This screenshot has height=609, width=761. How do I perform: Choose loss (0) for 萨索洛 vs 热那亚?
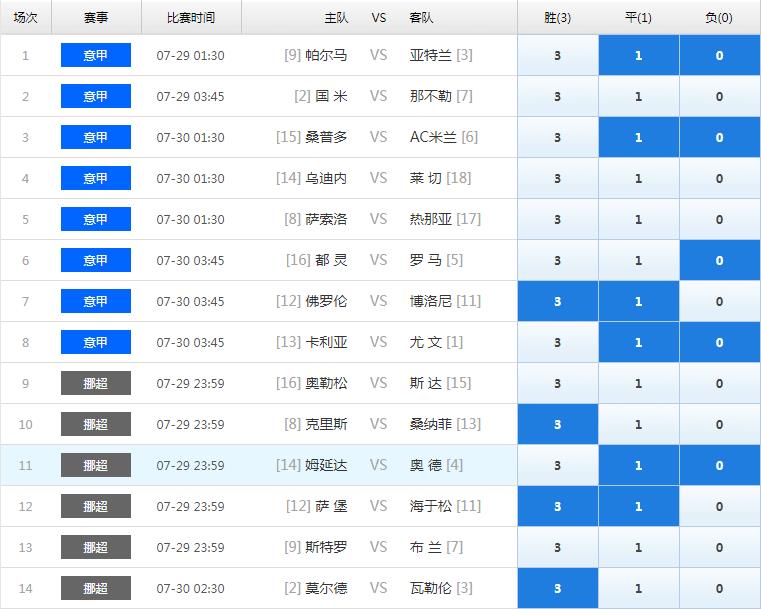point(719,219)
